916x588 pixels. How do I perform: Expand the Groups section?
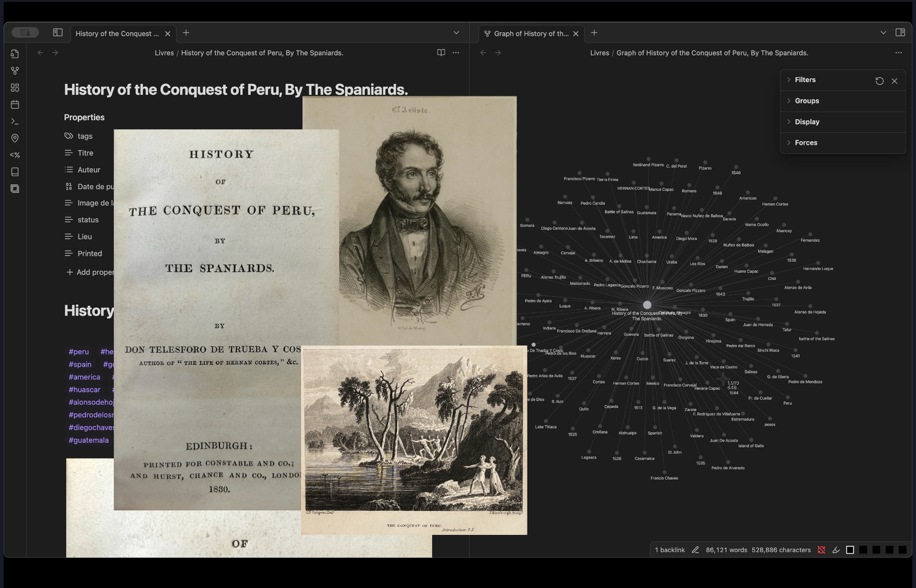(x=806, y=101)
